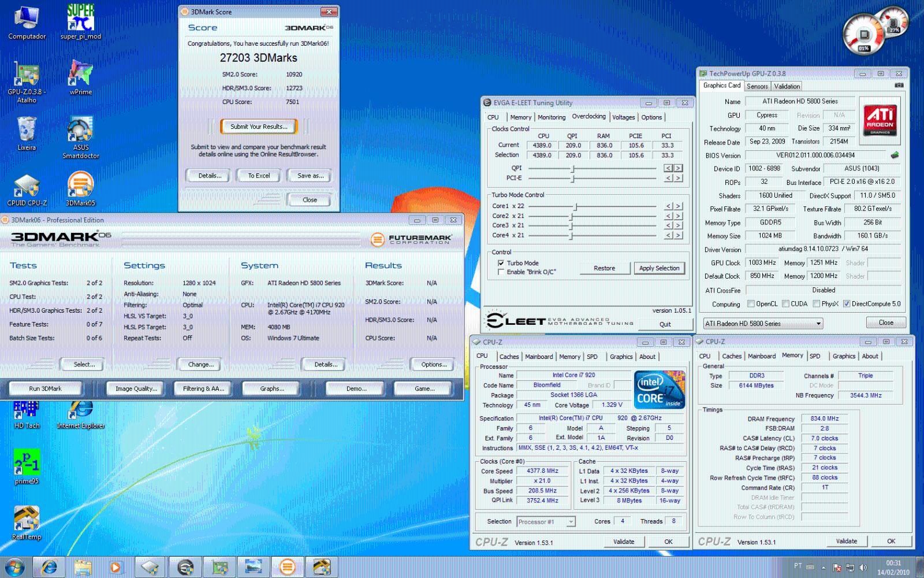This screenshot has height=578, width=924.
Task: Switch to the Sensors tab in GPU-Z
Action: [x=757, y=86]
